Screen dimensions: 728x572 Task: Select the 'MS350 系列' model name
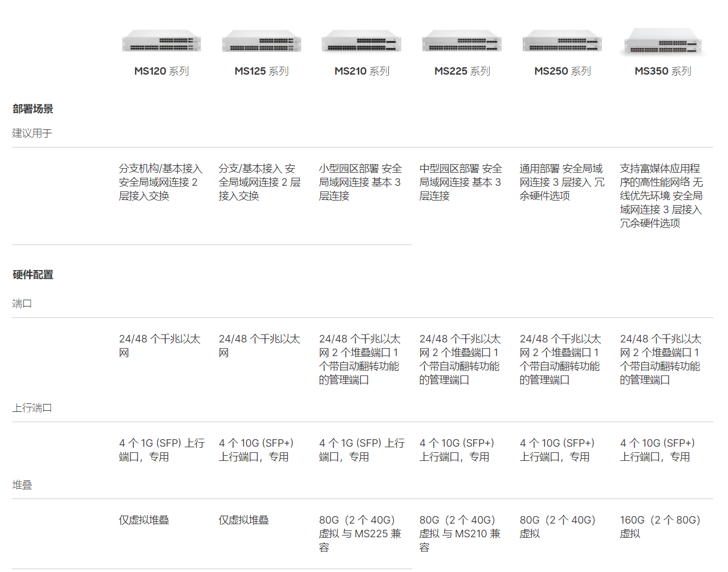pyautogui.click(x=663, y=71)
